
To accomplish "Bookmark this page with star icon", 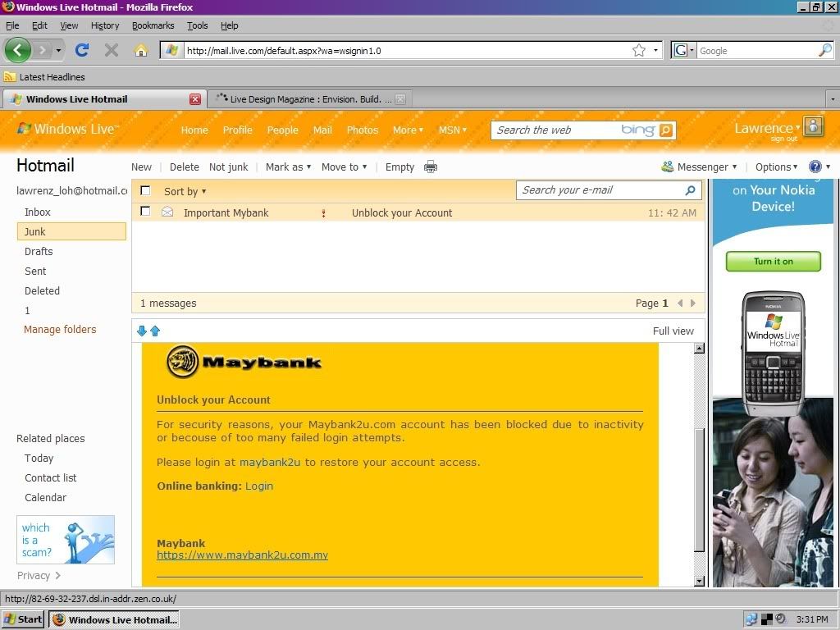I will [638, 50].
